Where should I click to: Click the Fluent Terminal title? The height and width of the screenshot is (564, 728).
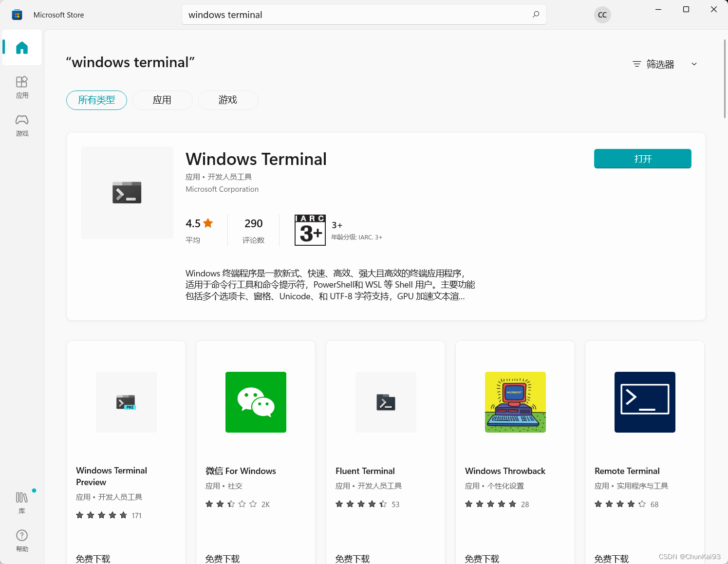[365, 471]
